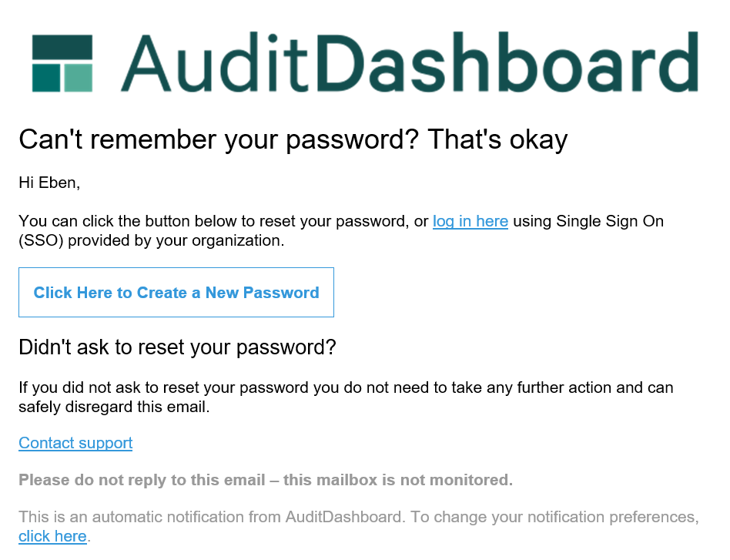Click the teal bottom-left square of the logo
The image size is (730, 560).
[45, 78]
